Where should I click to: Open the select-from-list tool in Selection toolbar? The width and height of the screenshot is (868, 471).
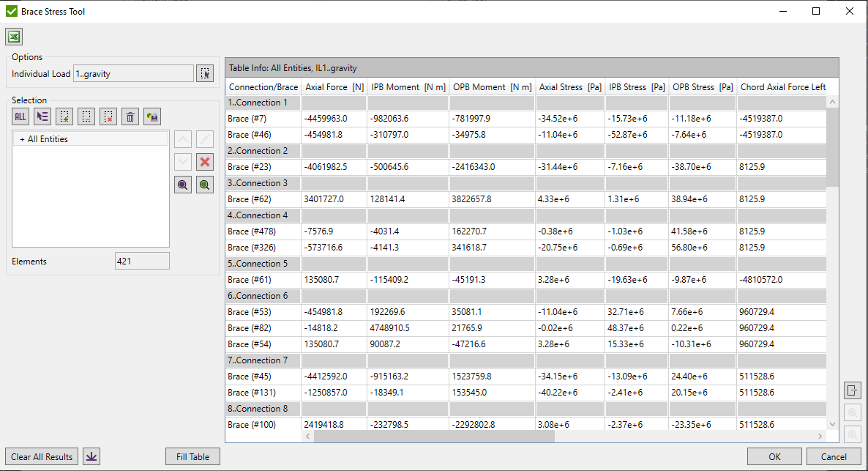42,116
